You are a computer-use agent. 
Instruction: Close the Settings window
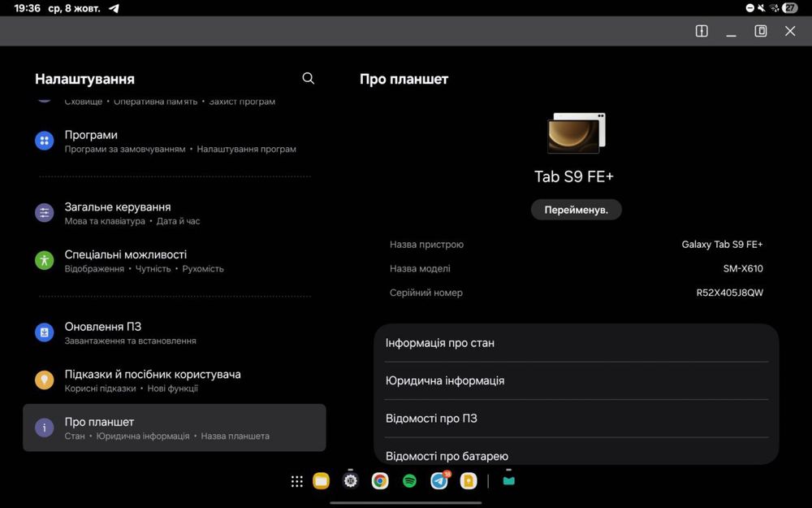tap(790, 31)
